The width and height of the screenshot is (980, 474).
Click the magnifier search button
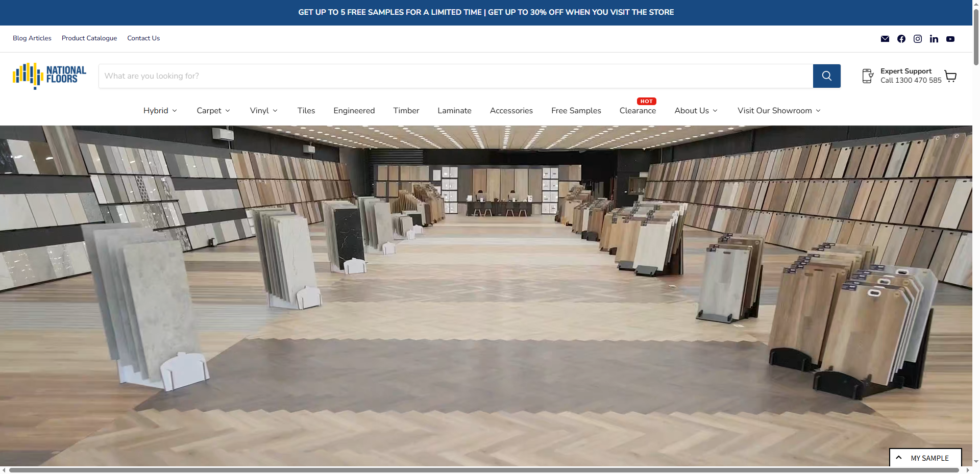826,76
